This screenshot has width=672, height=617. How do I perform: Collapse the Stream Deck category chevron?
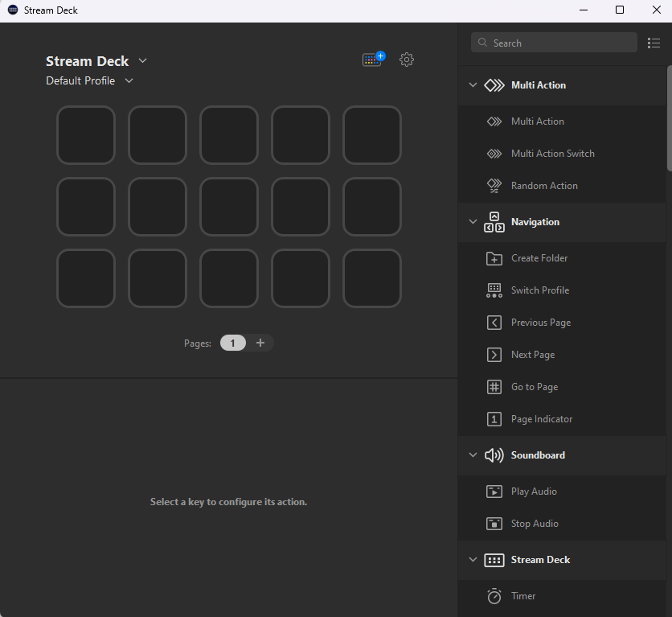473,560
